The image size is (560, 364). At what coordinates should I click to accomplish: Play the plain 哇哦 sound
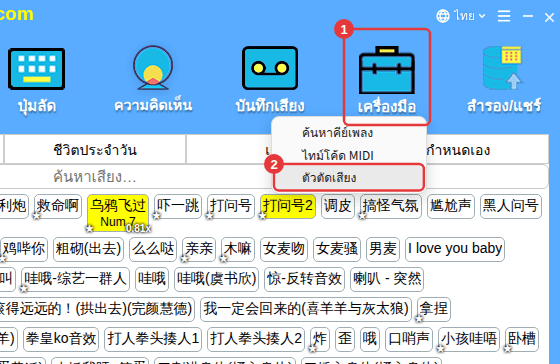click(x=152, y=279)
